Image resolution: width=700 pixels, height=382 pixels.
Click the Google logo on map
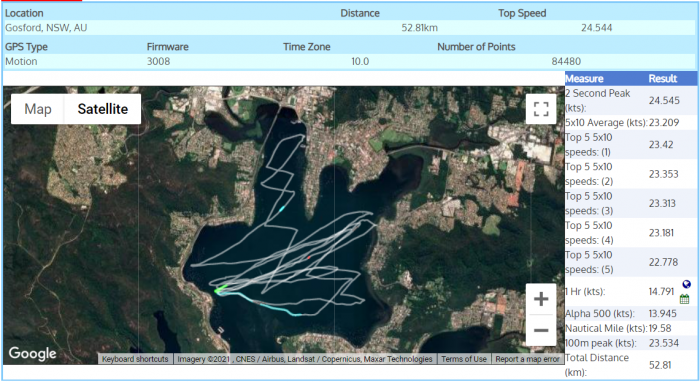(32, 353)
